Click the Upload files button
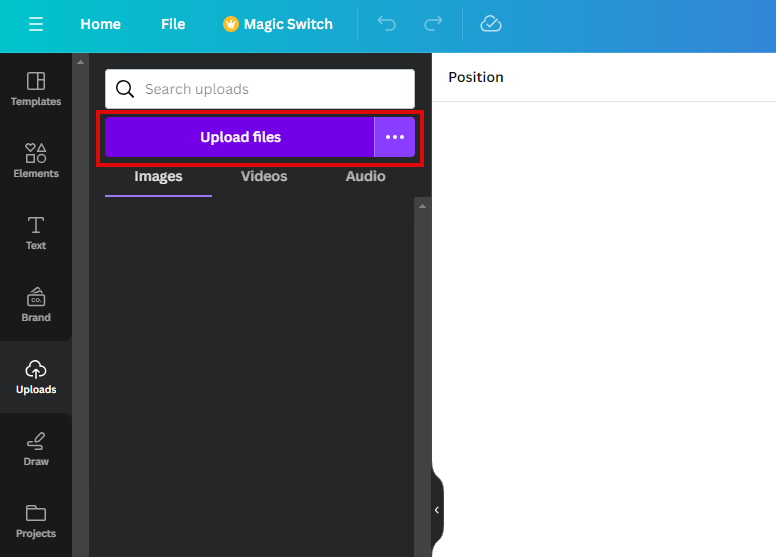This screenshot has width=776, height=557. pos(240,137)
